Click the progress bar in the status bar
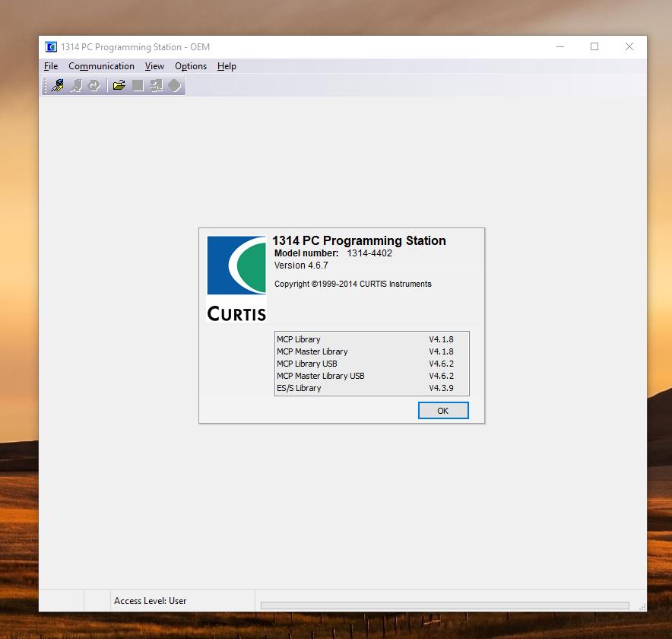 click(445, 605)
